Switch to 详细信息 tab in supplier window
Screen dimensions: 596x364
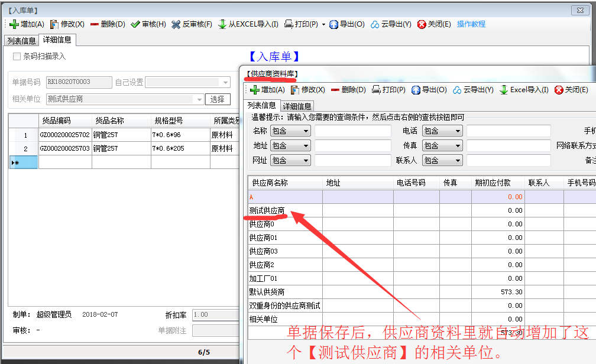(297, 106)
